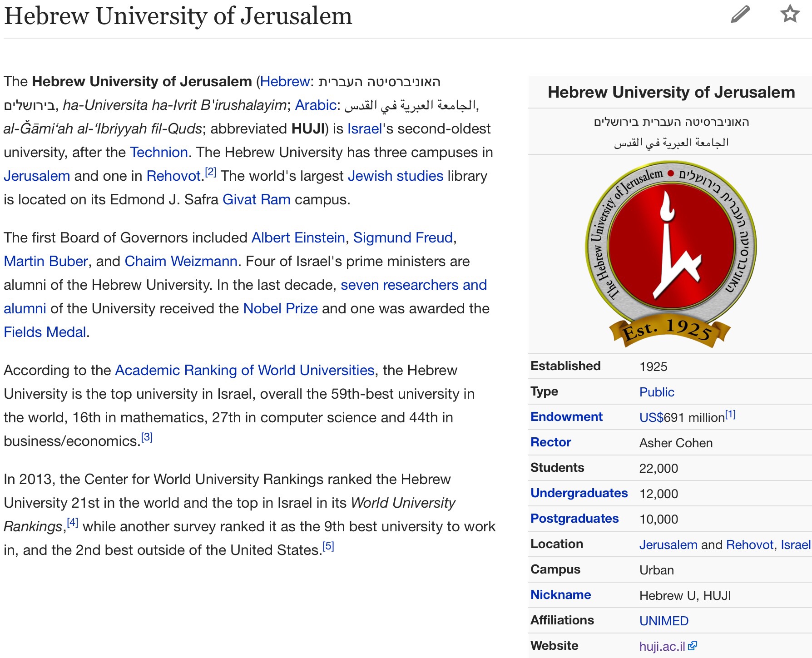The image size is (812, 658).
Task: Open citation [5] reference
Action: point(328,546)
